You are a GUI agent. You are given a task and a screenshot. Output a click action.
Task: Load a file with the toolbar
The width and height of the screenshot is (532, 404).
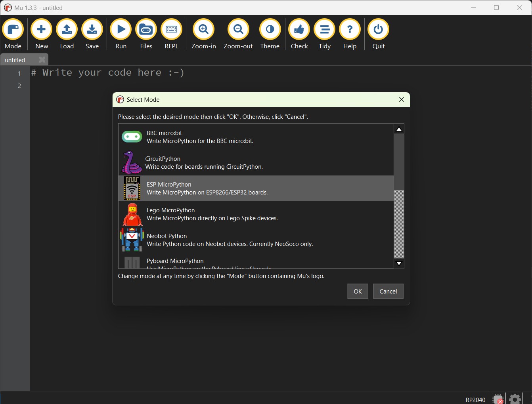67,34
